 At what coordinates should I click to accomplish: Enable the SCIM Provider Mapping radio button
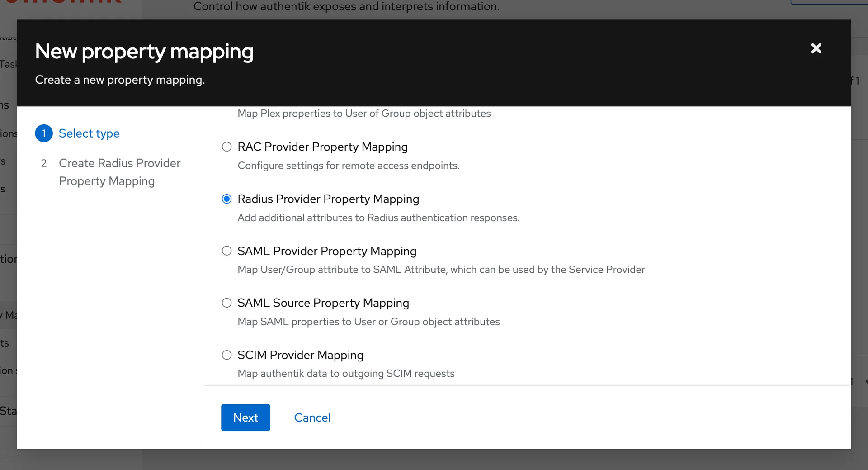tap(226, 355)
